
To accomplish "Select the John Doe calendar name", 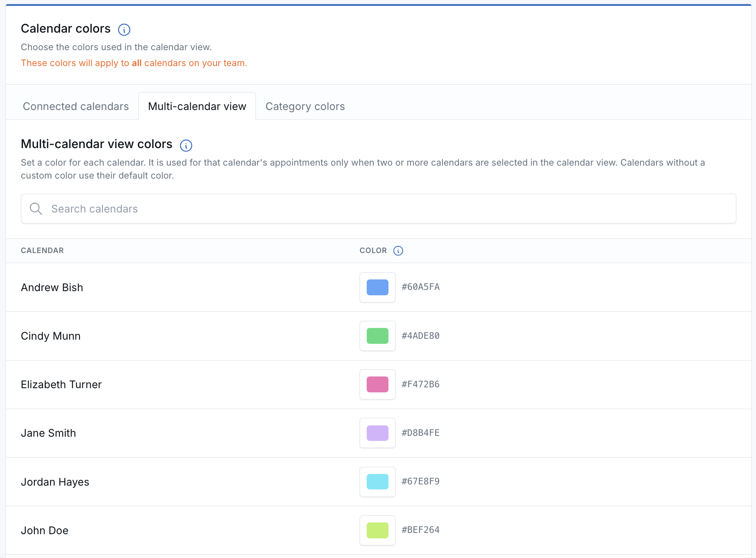I will point(45,530).
